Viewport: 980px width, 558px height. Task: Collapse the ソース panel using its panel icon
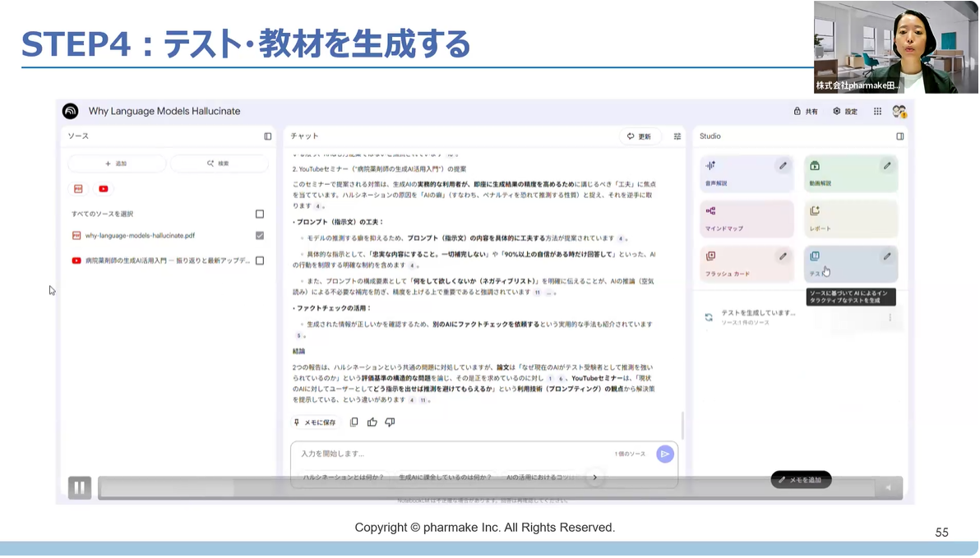267,136
